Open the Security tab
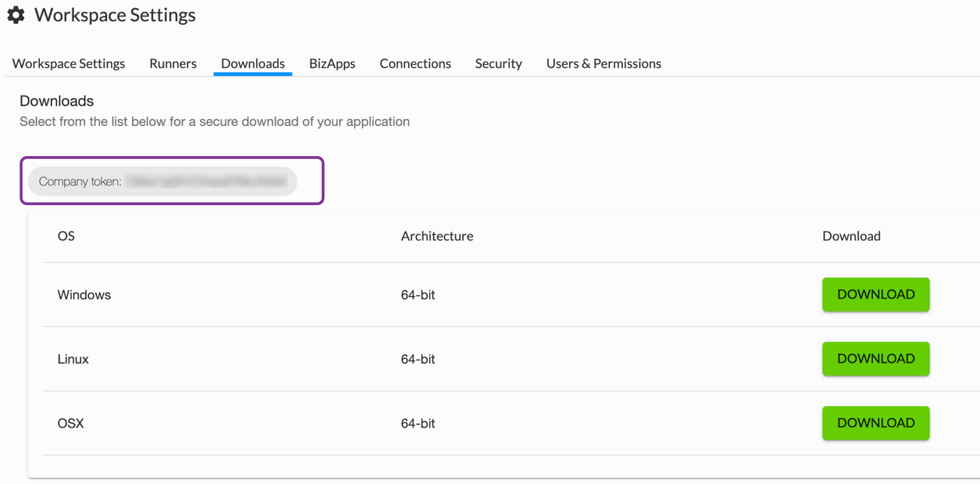Viewport: 980px width, 484px height. tap(498, 63)
